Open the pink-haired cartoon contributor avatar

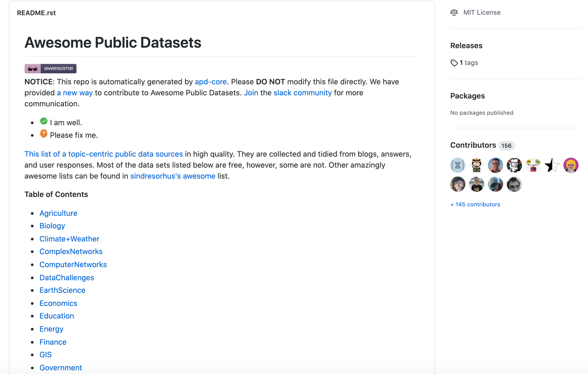pos(571,165)
